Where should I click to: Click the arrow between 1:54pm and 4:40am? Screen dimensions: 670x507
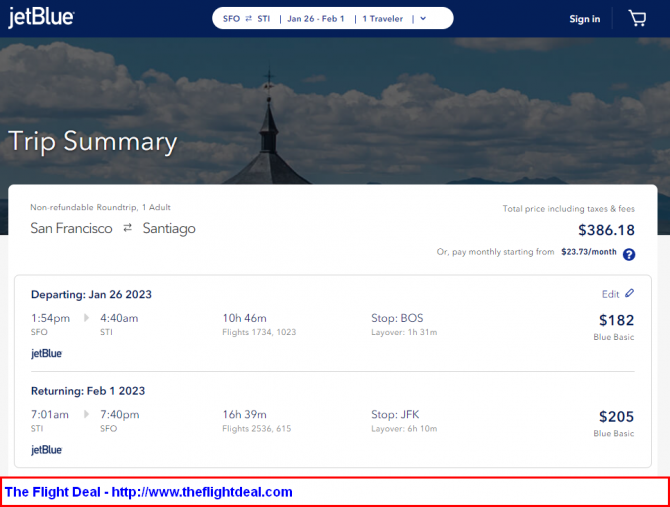(x=86, y=318)
